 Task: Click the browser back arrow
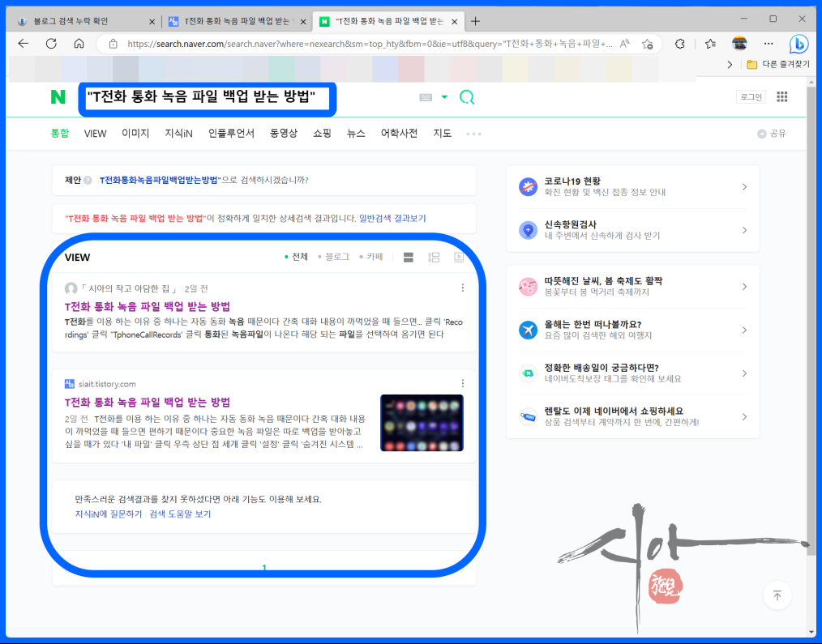[x=23, y=44]
